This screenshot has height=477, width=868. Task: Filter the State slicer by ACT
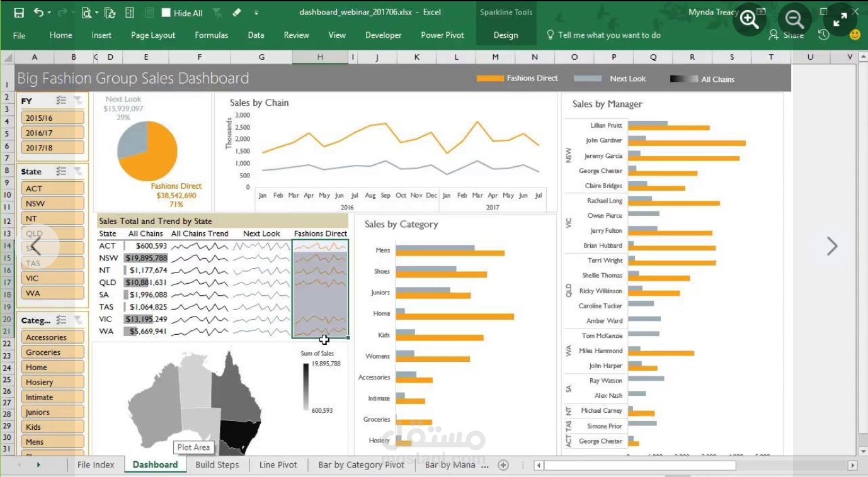pyautogui.click(x=52, y=188)
